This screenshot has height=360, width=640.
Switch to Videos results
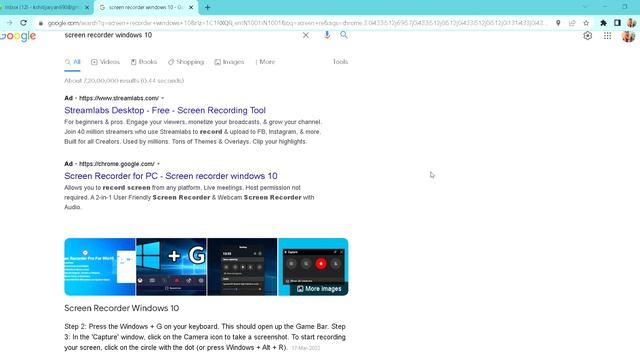pyautogui.click(x=105, y=62)
